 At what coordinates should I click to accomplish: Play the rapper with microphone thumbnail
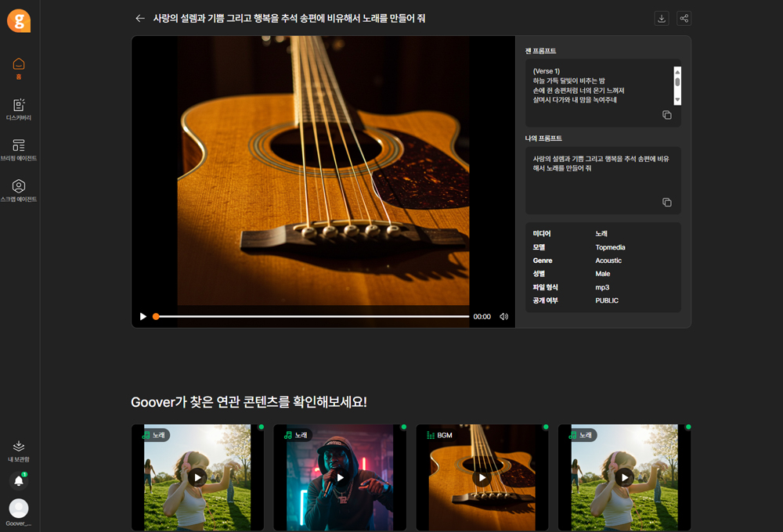tap(340, 477)
